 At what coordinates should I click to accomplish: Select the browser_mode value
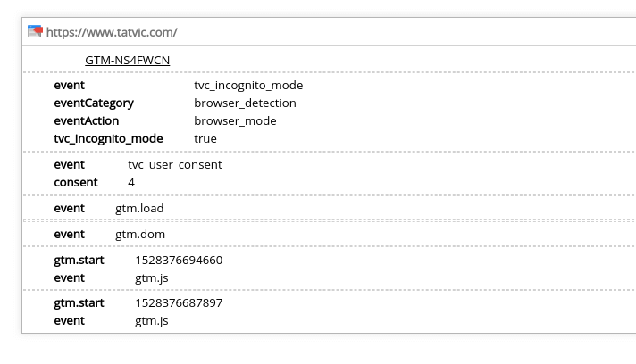point(235,121)
